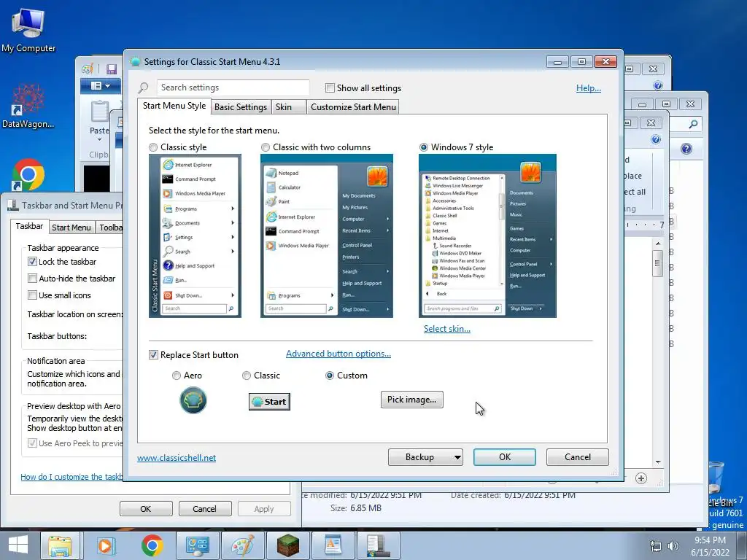Open Start Menu tab in Taskbar properties
Screen dimensions: 747x560
coord(71,227)
